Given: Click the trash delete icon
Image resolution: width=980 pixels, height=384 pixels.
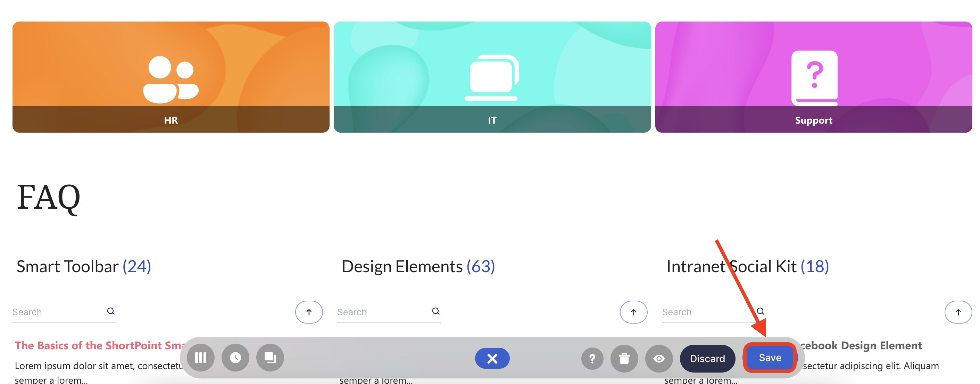Looking at the screenshot, I should (x=624, y=358).
